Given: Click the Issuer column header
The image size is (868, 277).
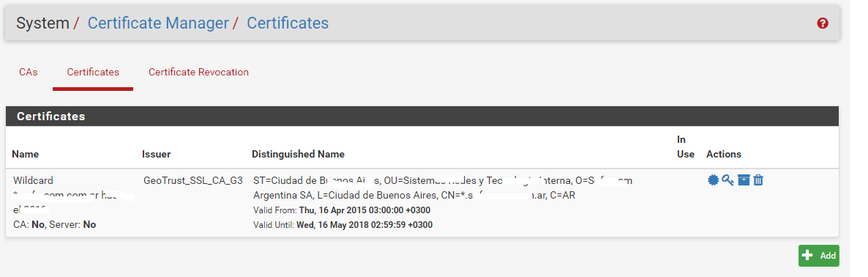Looking at the screenshot, I should (x=157, y=154).
